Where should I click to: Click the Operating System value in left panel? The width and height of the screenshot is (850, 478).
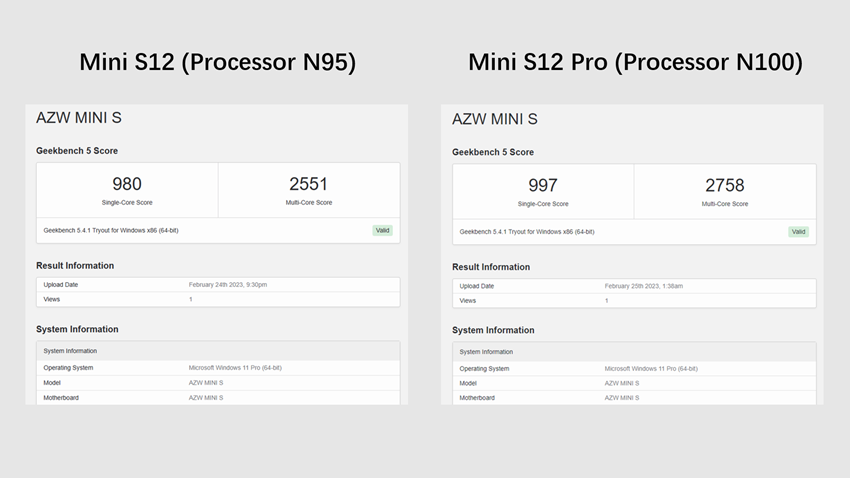[235, 367]
